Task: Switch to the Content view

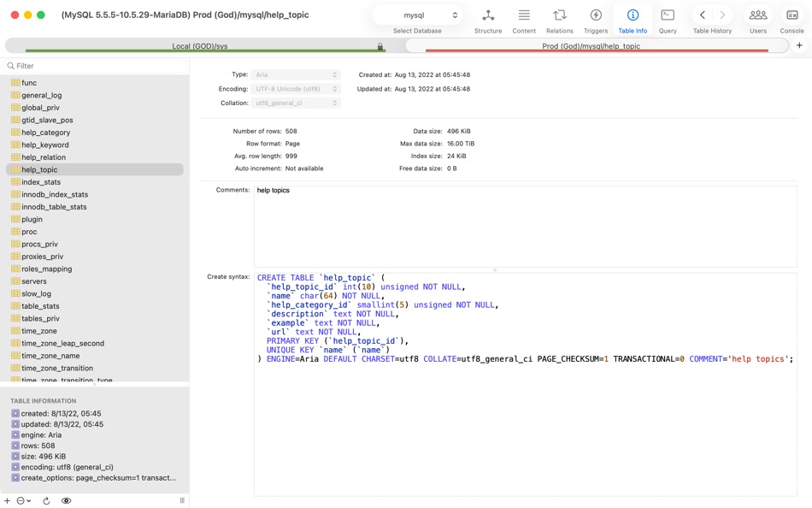Action: [x=524, y=21]
